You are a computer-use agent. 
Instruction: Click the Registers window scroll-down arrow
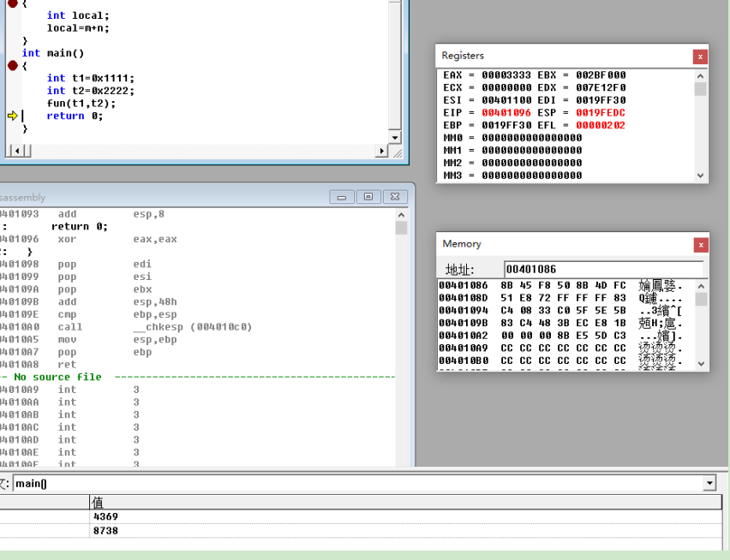pyautogui.click(x=700, y=176)
